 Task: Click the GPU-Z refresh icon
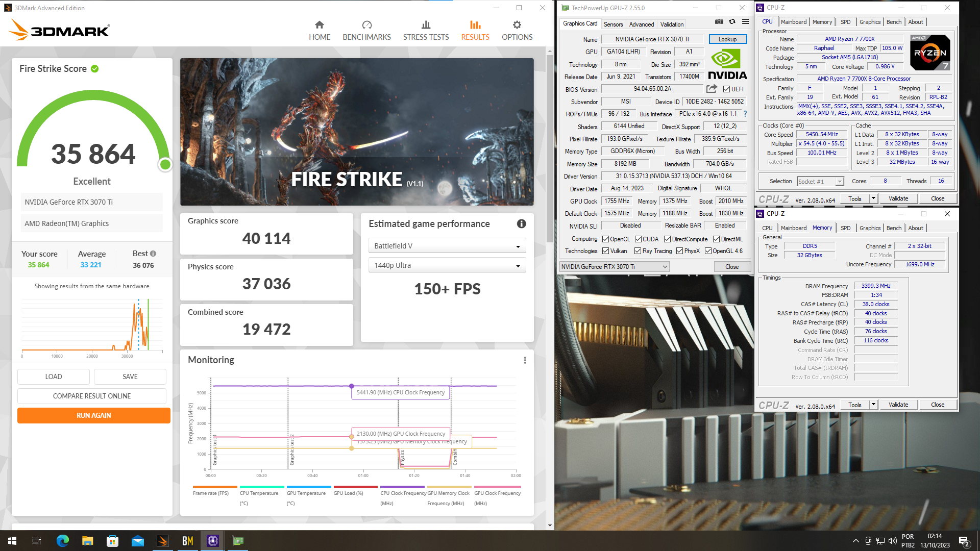(x=732, y=22)
